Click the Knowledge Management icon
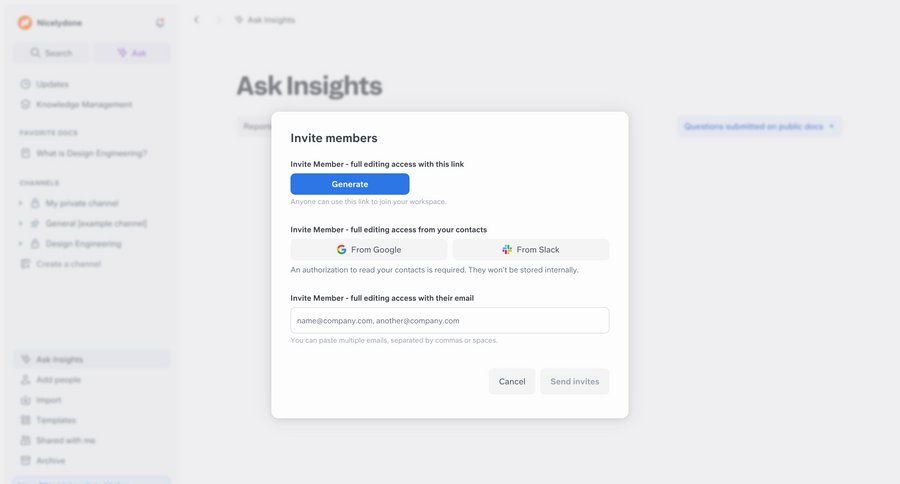Image resolution: width=900 pixels, height=484 pixels. [26, 104]
